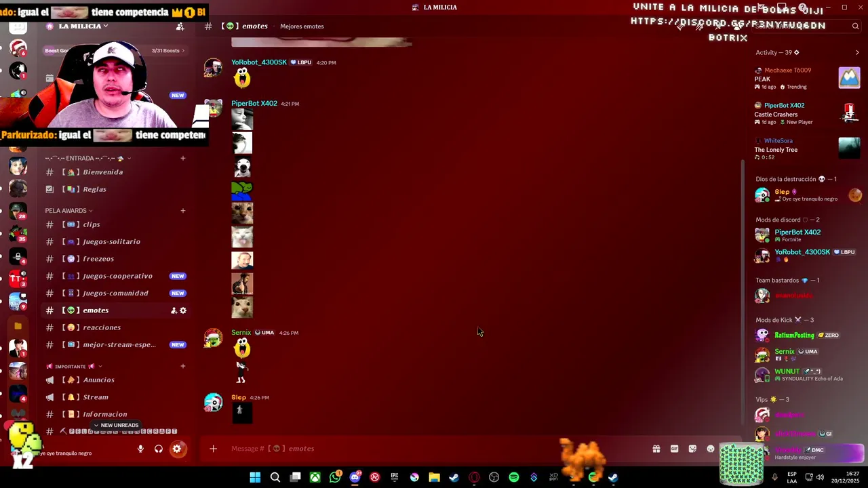Open WhiteSora The Lonely Tree activity

click(x=807, y=149)
